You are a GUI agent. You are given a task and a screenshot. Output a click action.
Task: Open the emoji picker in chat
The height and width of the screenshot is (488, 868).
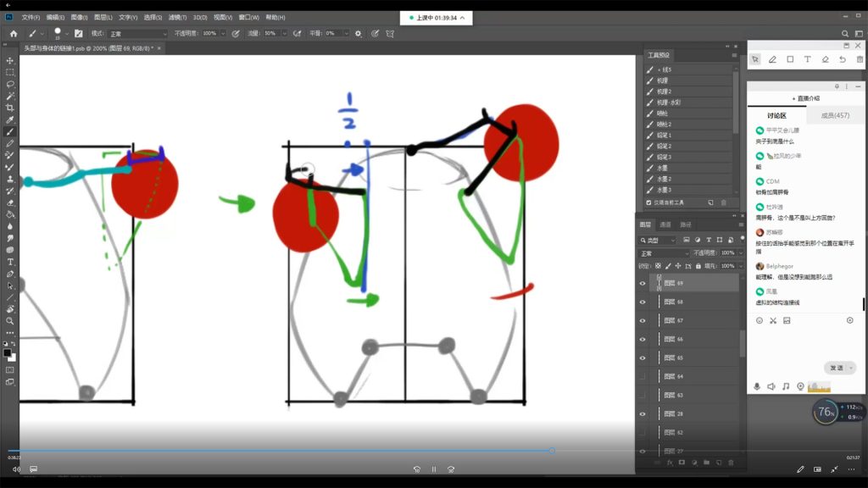click(759, 320)
